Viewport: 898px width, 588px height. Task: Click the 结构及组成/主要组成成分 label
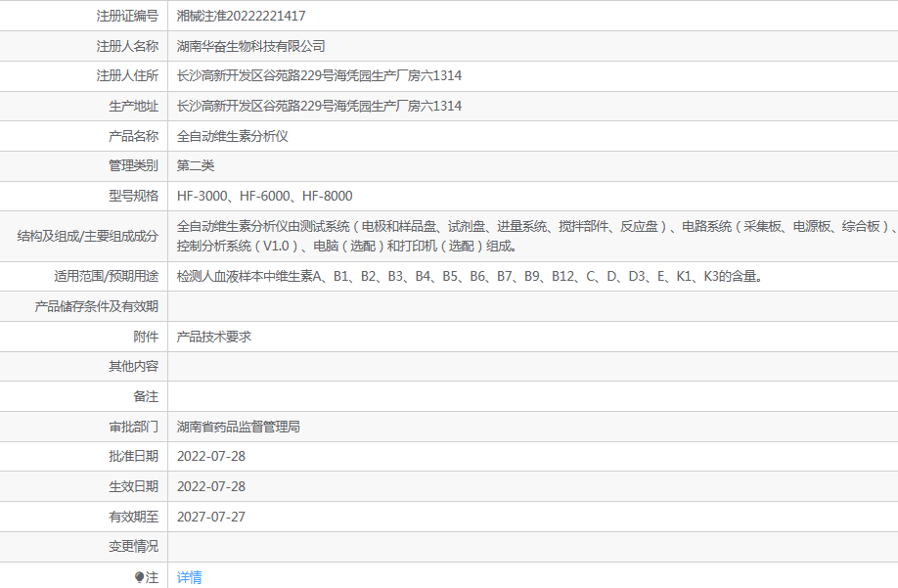(x=88, y=236)
